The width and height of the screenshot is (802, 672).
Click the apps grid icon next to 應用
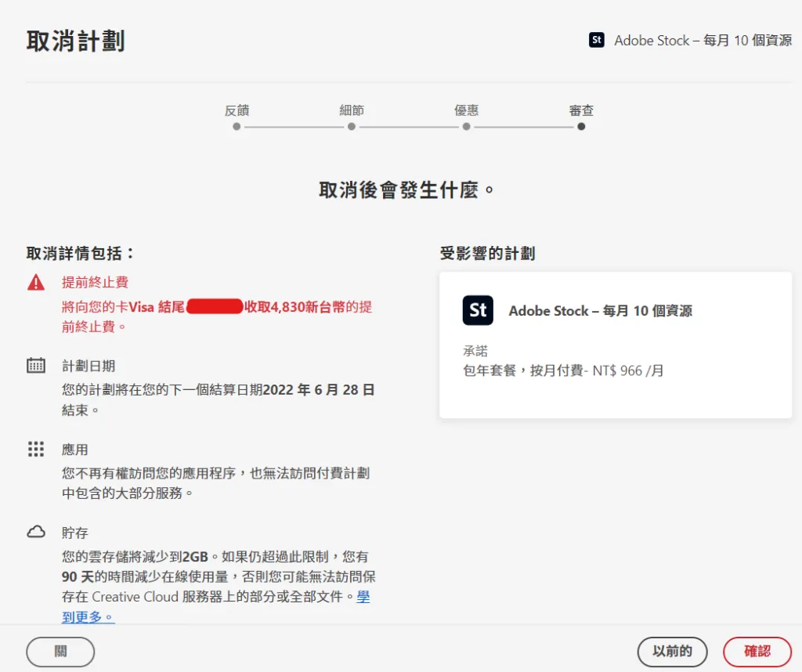click(35, 449)
